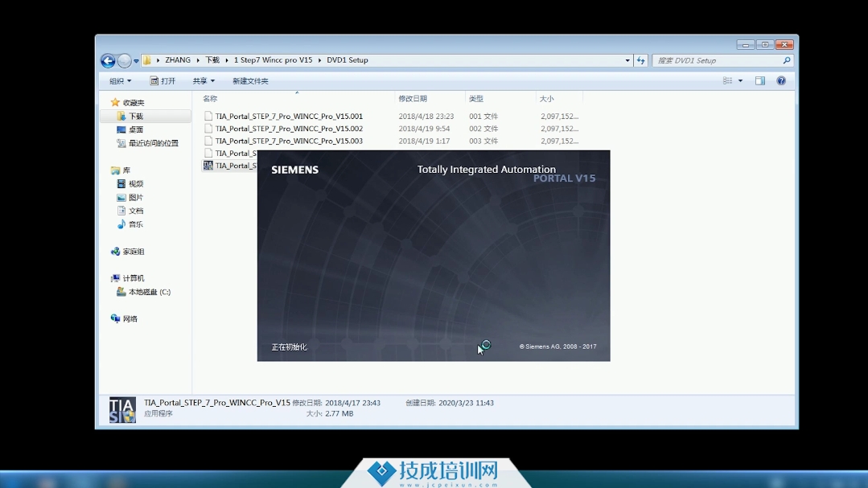Click the created date 2020/3/23 11:43
The height and width of the screenshot is (488, 868).
click(x=466, y=403)
